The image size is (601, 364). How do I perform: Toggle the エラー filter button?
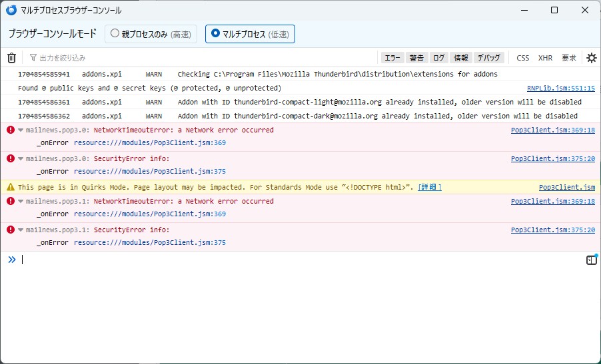[x=392, y=58]
